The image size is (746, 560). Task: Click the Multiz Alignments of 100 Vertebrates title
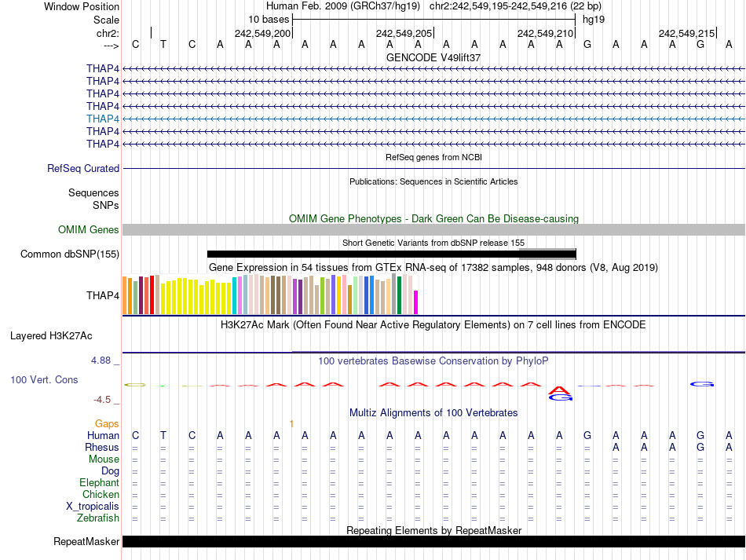point(433,412)
